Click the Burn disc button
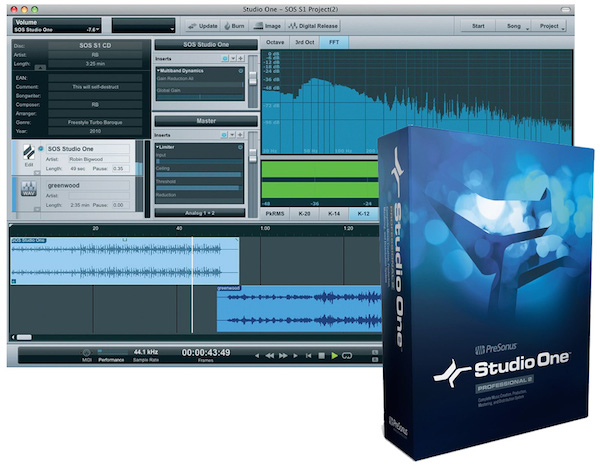This screenshot has height=467, width=600. (x=234, y=26)
